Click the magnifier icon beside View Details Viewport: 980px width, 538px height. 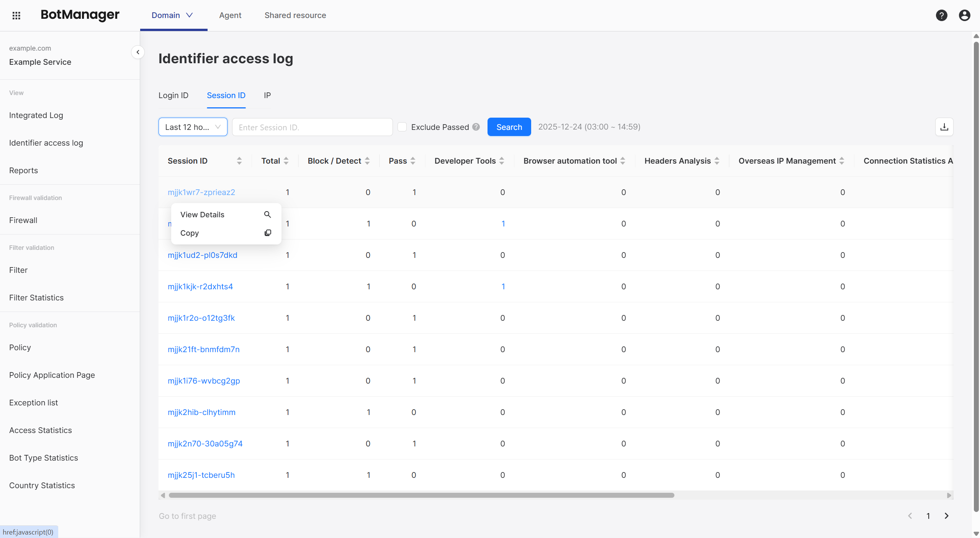pos(268,215)
